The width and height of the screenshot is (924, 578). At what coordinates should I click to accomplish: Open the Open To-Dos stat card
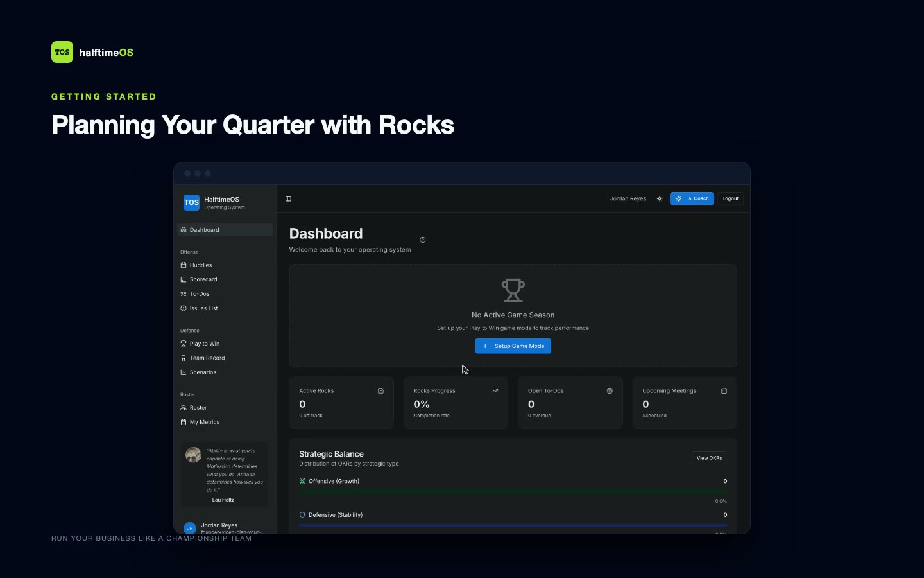(x=570, y=403)
